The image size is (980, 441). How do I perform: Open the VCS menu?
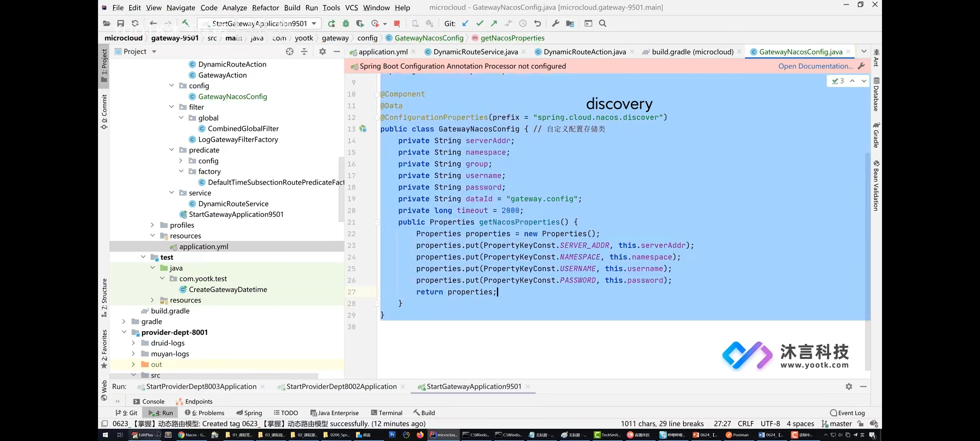(x=352, y=8)
